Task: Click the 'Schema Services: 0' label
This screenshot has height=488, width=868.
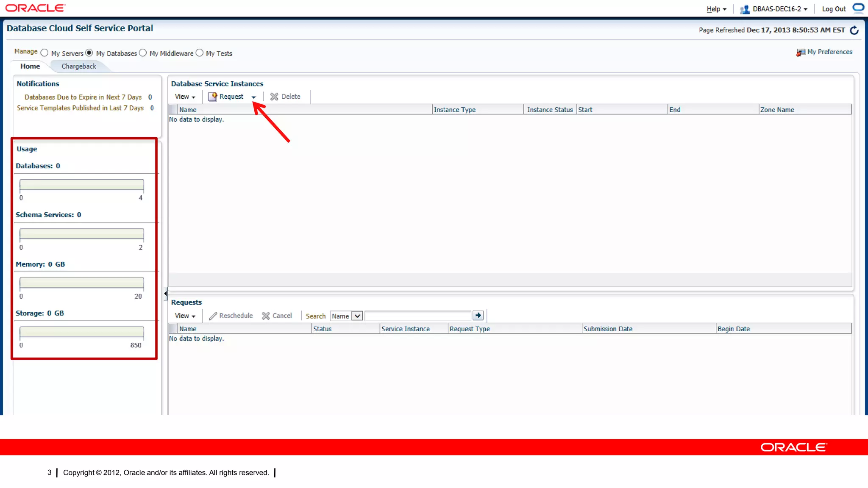Action: pyautogui.click(x=48, y=215)
